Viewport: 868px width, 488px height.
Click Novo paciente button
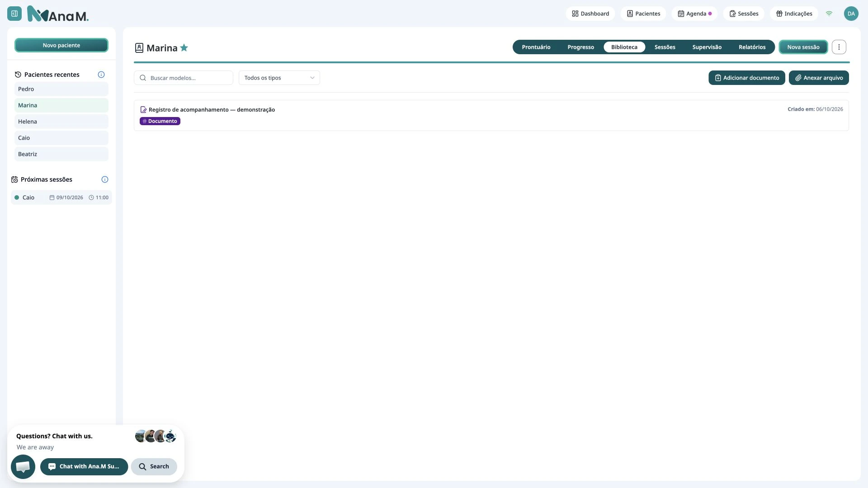tap(61, 45)
